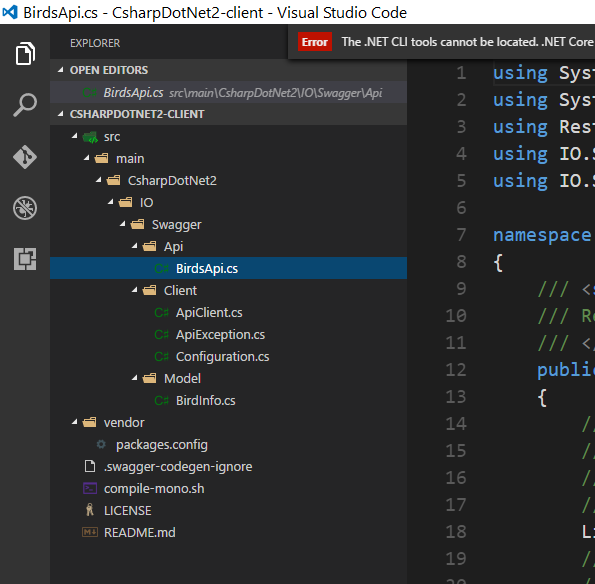This screenshot has width=595, height=584.
Task: Click the red Error notification label
Action: [x=315, y=42]
